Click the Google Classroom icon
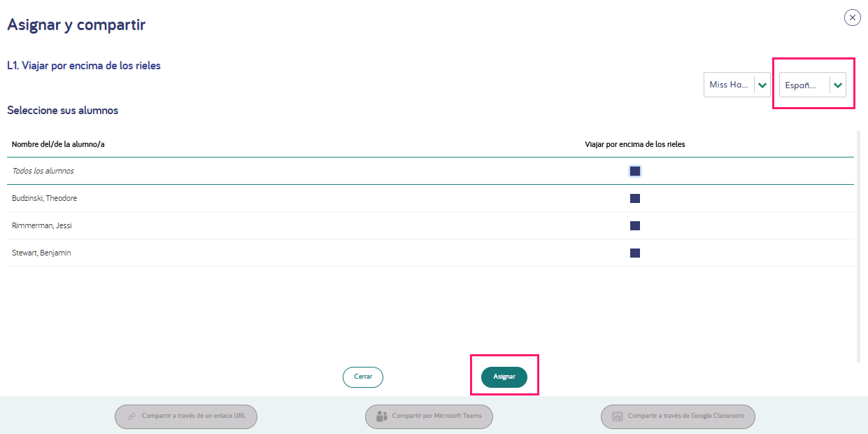 coord(618,416)
